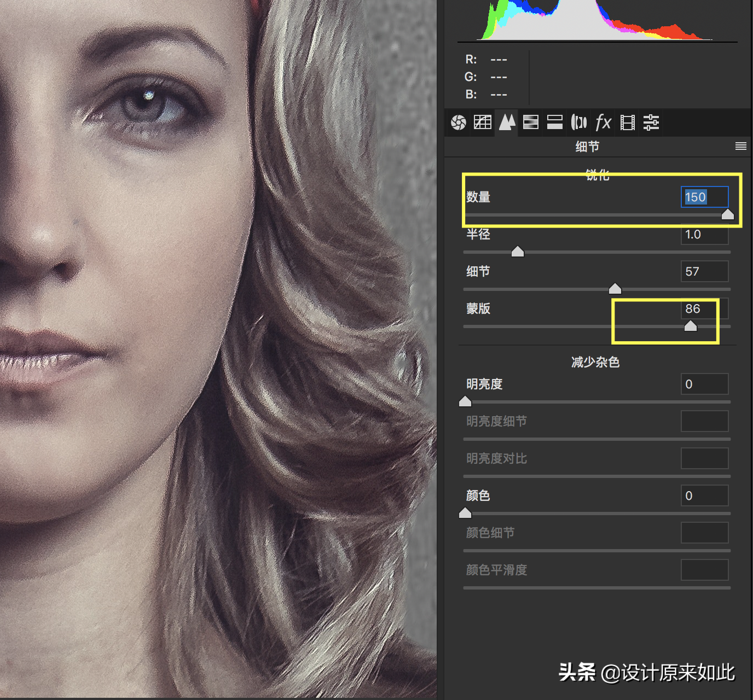The width and height of the screenshot is (753, 700).
Task: Open the Basic panel aperture icon
Action: tap(459, 122)
